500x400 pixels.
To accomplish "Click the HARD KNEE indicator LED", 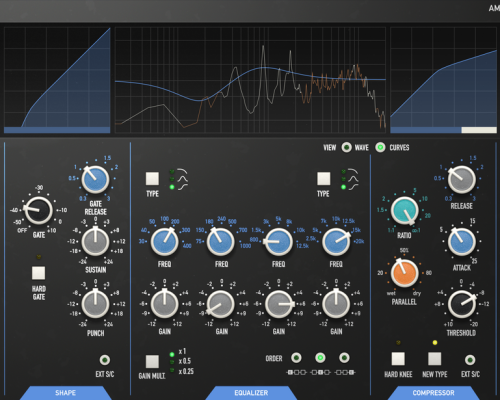I will click(398, 342).
